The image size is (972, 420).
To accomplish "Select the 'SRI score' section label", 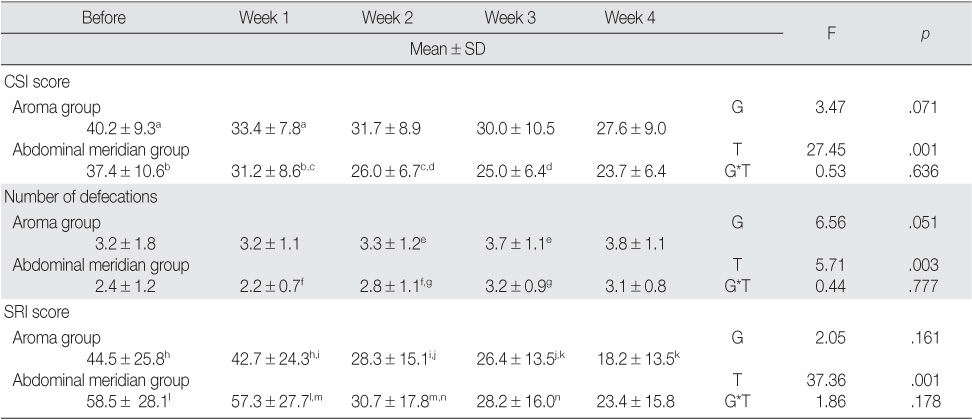I will pos(37,312).
